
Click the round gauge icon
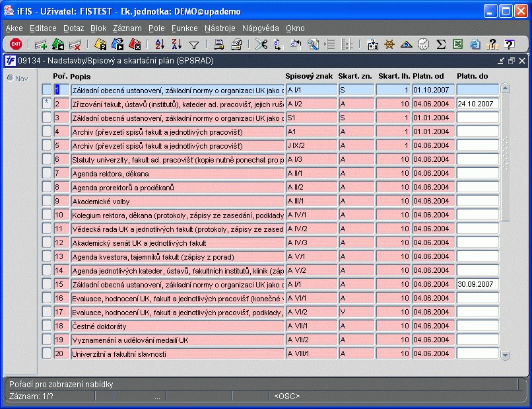424,44
